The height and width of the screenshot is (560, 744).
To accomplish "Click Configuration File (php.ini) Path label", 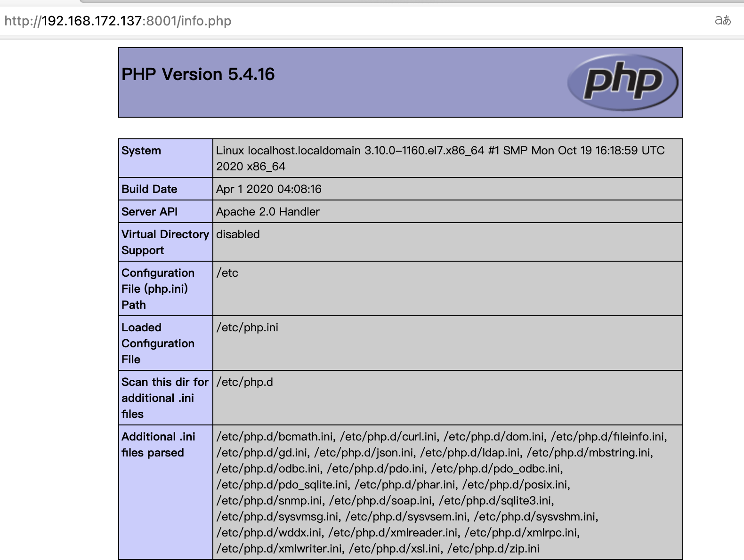I will (x=158, y=288).
